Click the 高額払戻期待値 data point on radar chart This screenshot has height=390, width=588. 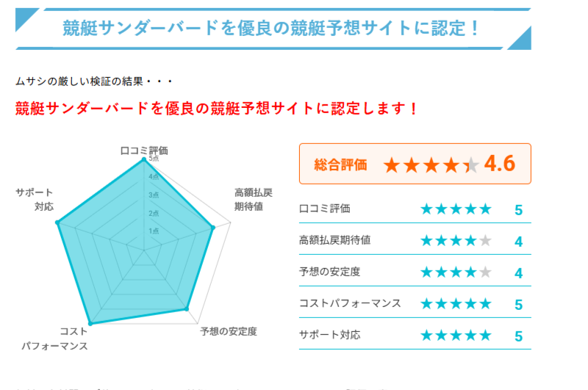[x=213, y=228]
